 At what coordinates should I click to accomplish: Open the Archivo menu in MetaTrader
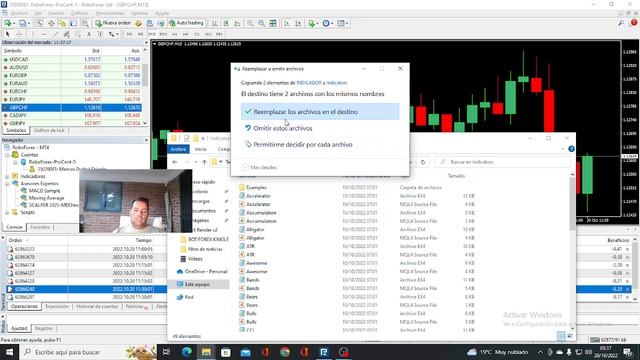point(20,13)
